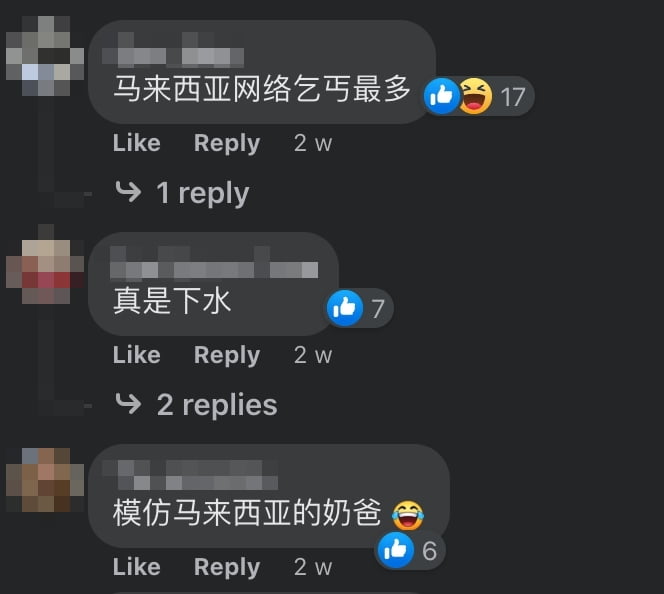
Task: Open the first comment's "2 w" timestamp
Action: (313, 143)
